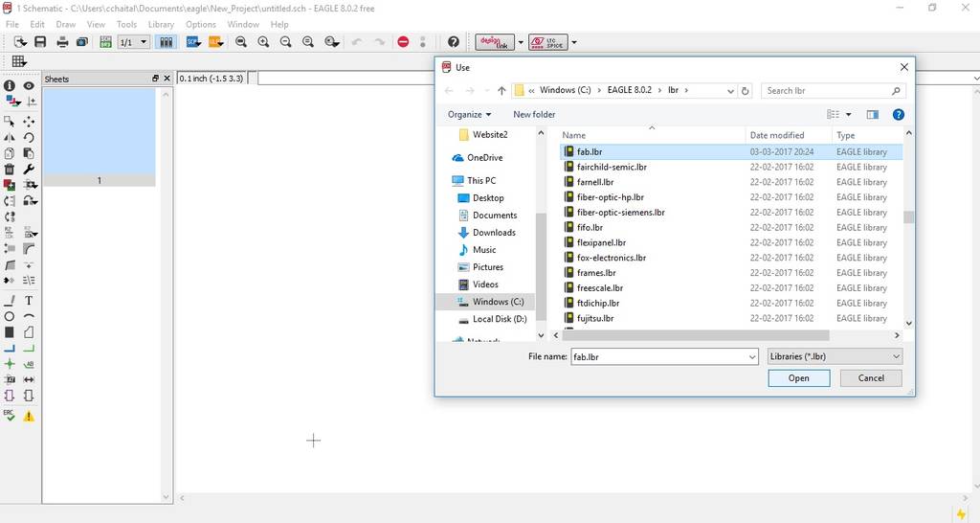
Task: Run a script with the SCR icon
Action: (193, 42)
